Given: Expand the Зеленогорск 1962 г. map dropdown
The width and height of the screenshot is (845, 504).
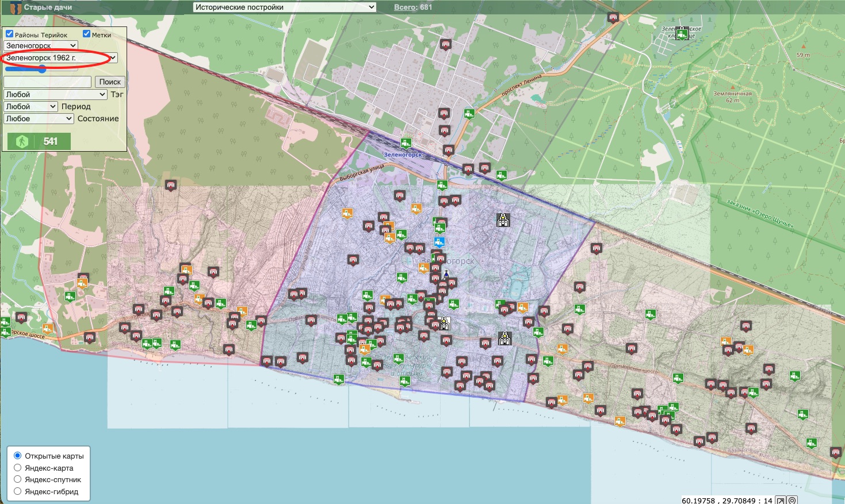Looking at the screenshot, I should 60,57.
